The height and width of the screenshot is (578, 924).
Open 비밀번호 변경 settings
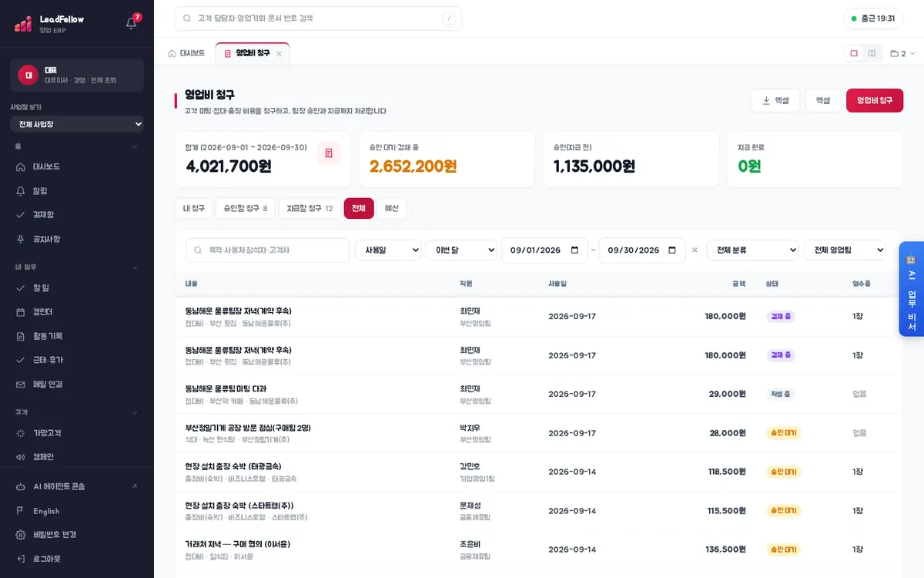click(x=77, y=535)
